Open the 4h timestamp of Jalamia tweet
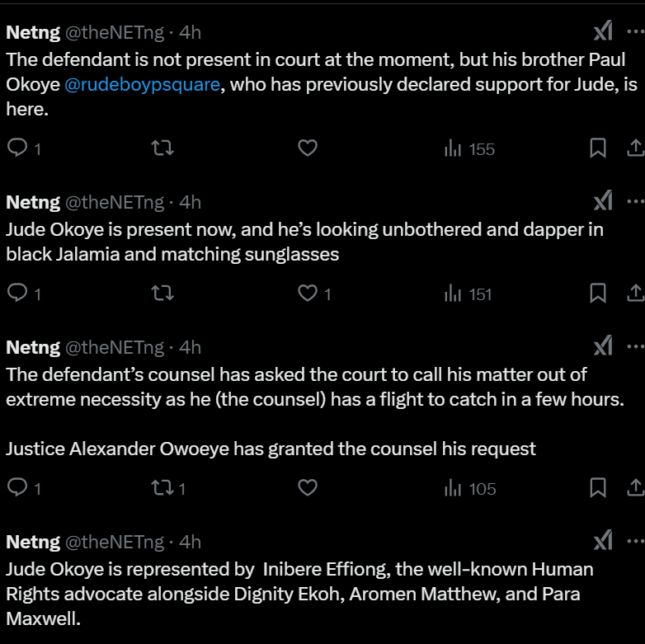The width and height of the screenshot is (645, 644). [x=191, y=202]
